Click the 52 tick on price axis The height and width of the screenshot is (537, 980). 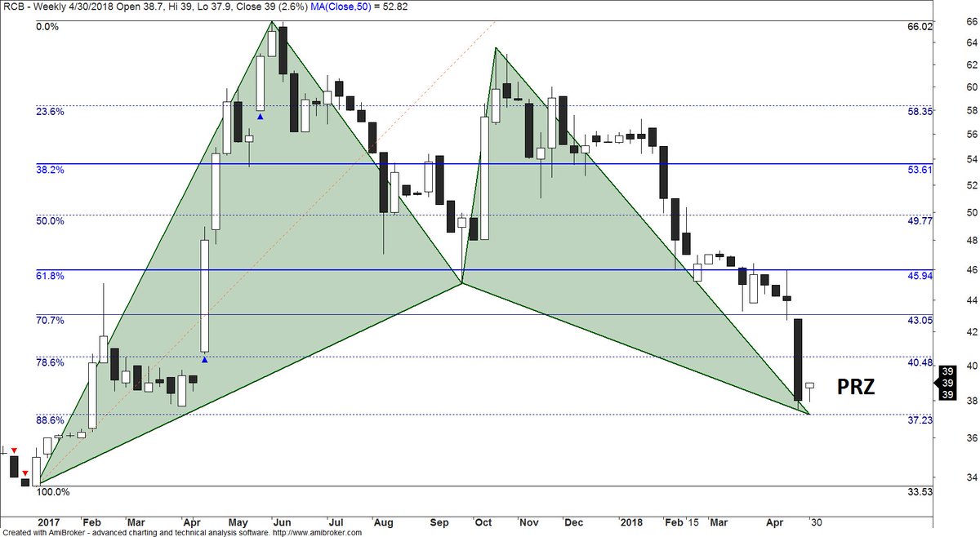point(973,186)
